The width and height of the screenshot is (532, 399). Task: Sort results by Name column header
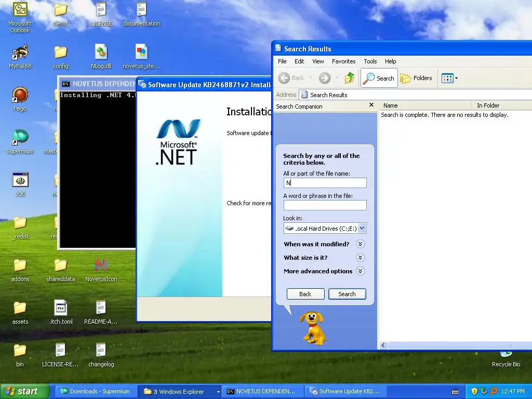tap(426, 105)
